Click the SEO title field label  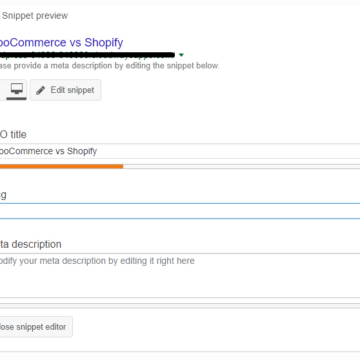pos(13,135)
